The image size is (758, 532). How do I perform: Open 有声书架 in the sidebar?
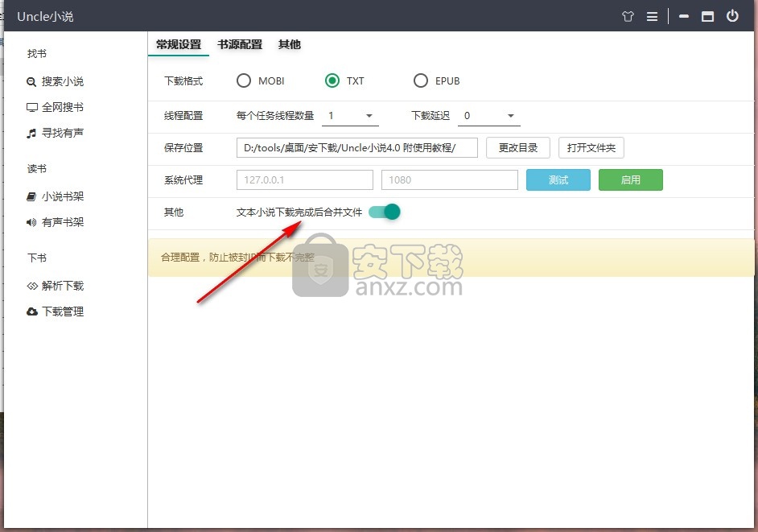62,222
